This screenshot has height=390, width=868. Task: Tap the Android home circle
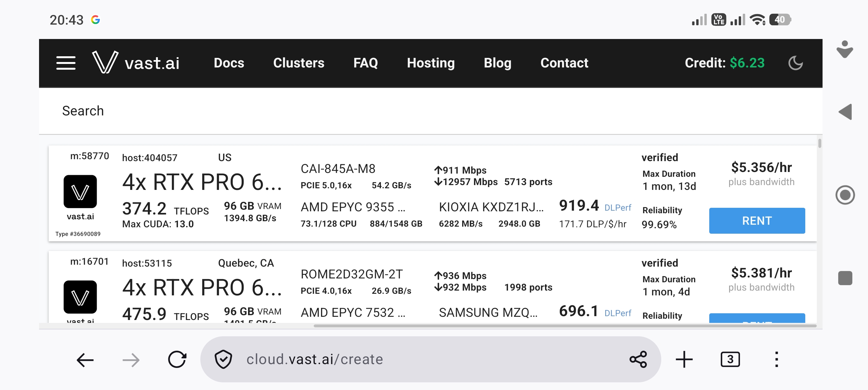[x=845, y=195]
